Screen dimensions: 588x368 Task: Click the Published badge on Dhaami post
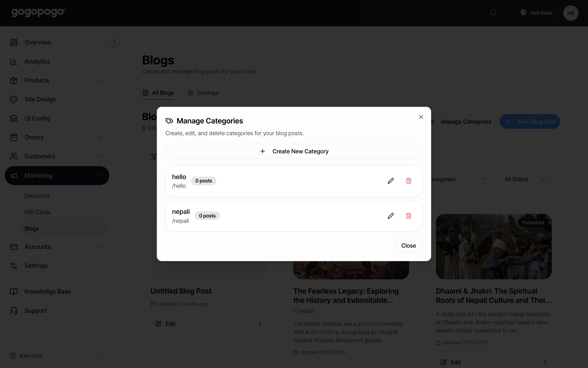coord(533,223)
